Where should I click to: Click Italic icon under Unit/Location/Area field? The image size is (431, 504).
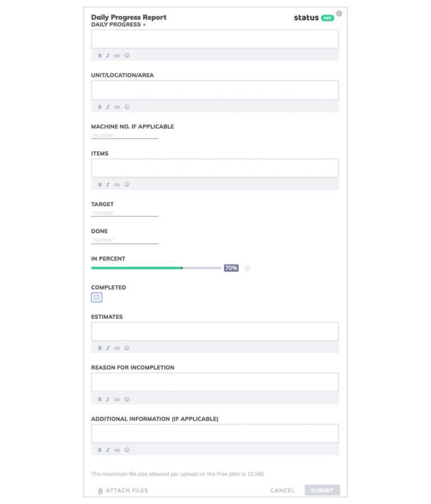point(108,107)
